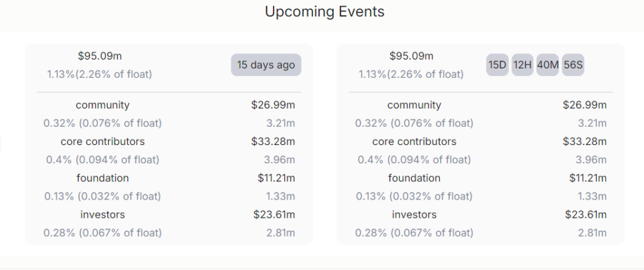The width and height of the screenshot is (644, 270).
Task: Click the Upcoming Events heading
Action: [324, 11]
